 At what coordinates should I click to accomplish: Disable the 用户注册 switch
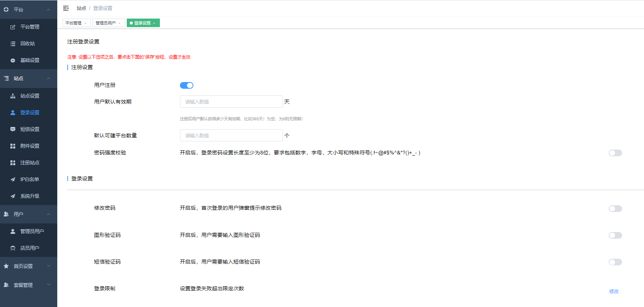tap(186, 85)
